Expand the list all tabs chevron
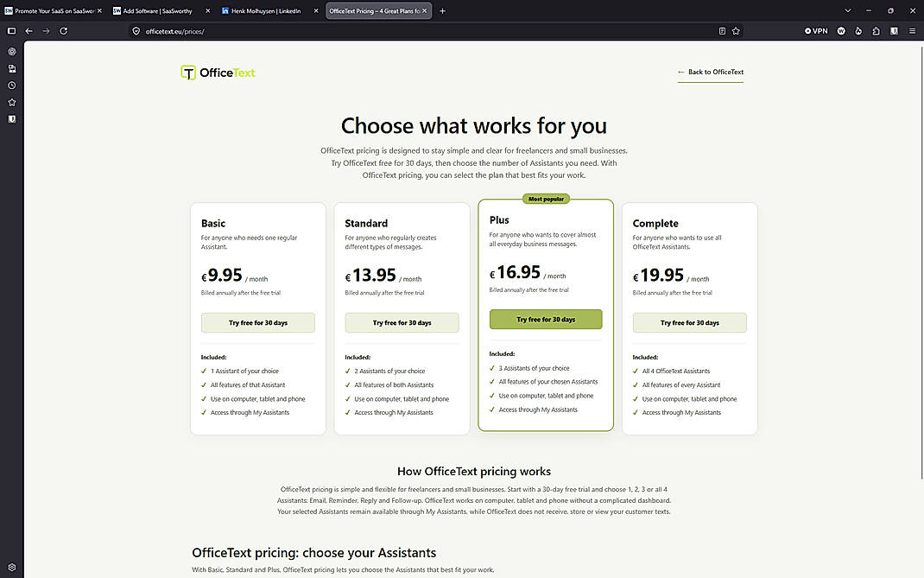Screen dimensions: 924x578 [847, 10]
